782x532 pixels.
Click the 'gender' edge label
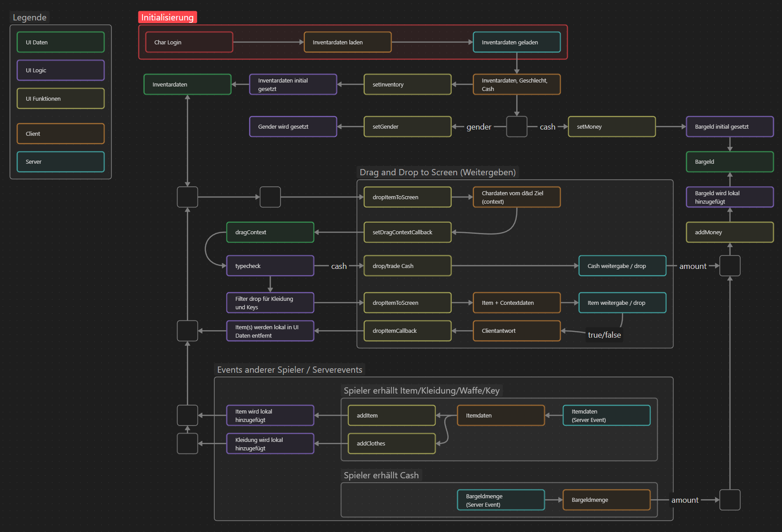coord(479,127)
